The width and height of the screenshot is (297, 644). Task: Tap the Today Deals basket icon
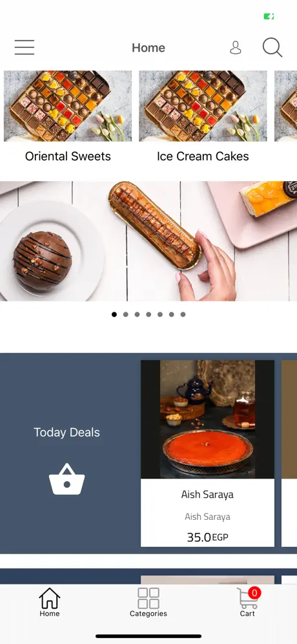click(x=67, y=479)
